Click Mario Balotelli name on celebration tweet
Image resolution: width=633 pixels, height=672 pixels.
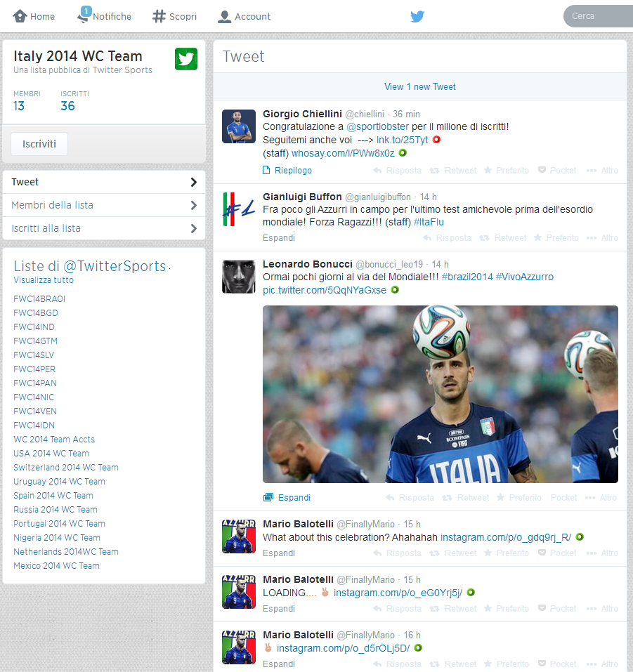coord(298,524)
